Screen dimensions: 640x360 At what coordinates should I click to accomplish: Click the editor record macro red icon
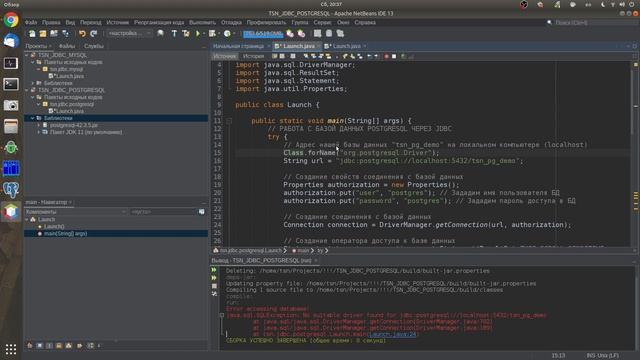pos(386,56)
